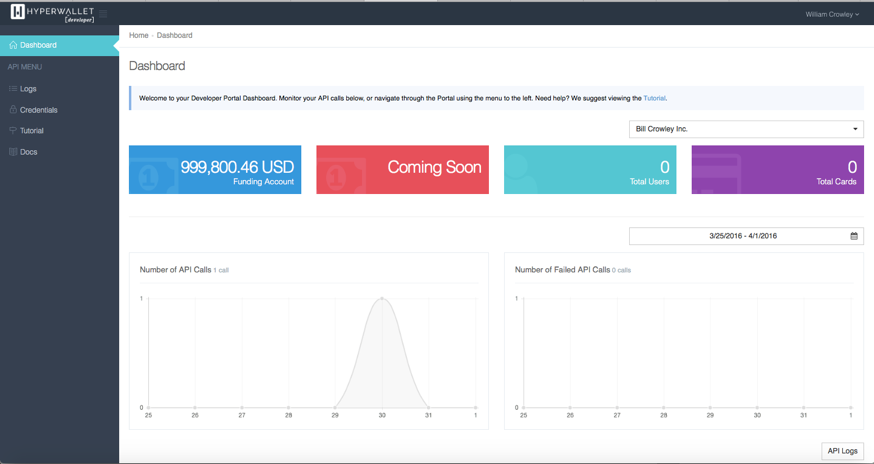
Task: Click the API Logs button
Action: [x=842, y=451]
